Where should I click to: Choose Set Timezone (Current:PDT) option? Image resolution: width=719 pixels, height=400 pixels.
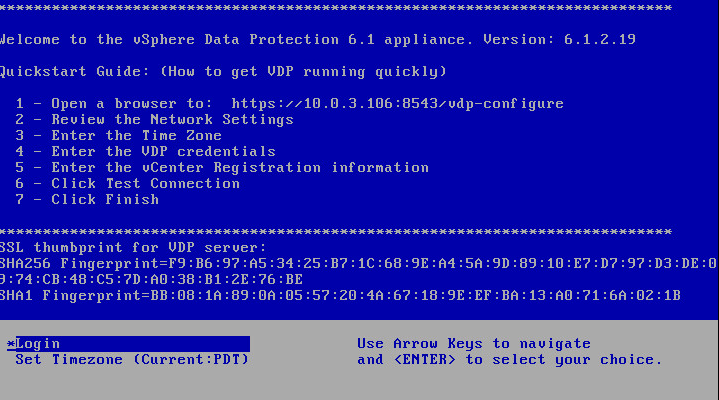131,360
